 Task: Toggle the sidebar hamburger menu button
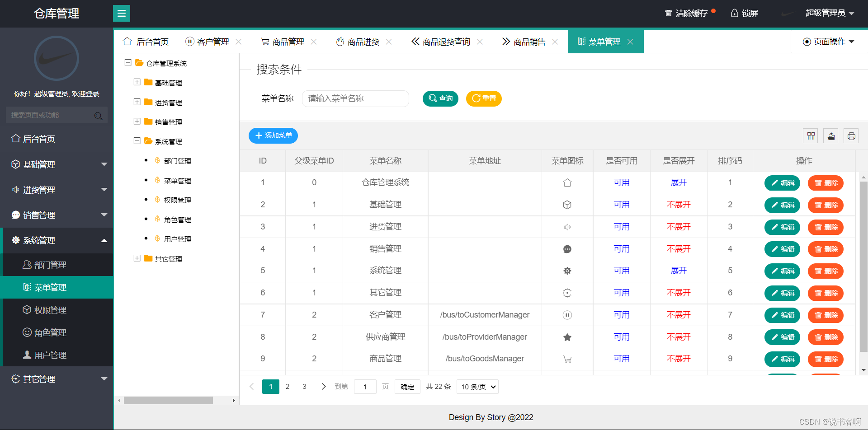121,14
